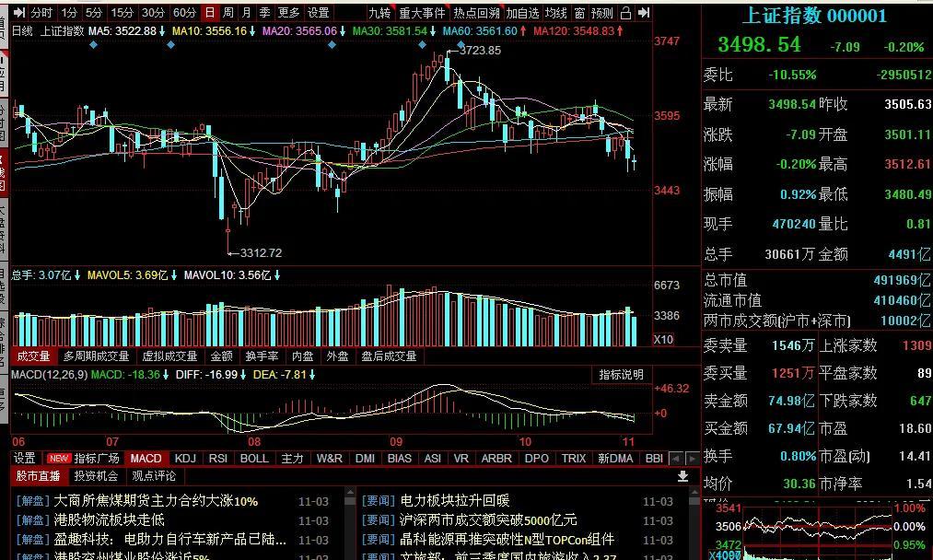The image size is (933, 560).
Task: Open news 大商所焦煤期货主力合约大涨10%
Action: (x=156, y=501)
